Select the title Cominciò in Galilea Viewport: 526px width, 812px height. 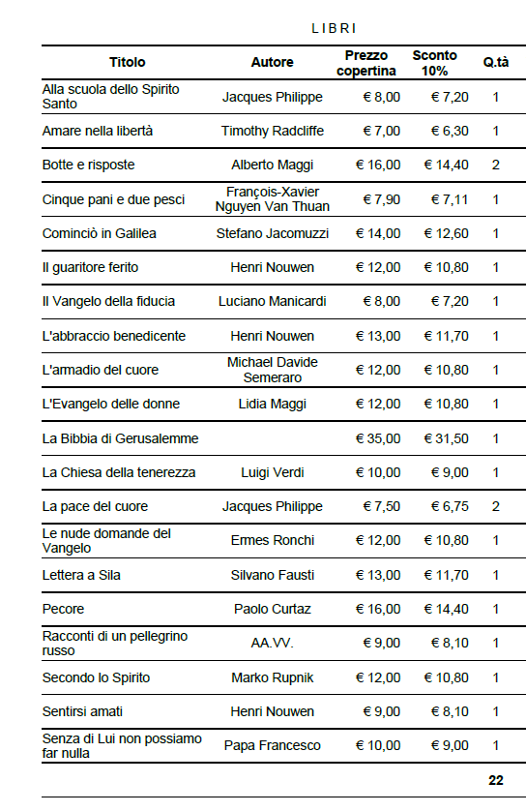(100, 233)
